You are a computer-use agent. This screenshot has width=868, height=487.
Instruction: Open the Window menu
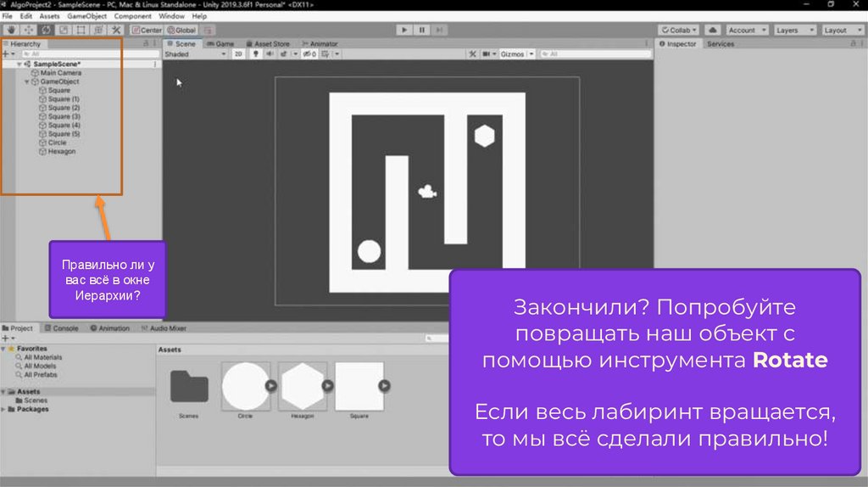pyautogui.click(x=171, y=16)
